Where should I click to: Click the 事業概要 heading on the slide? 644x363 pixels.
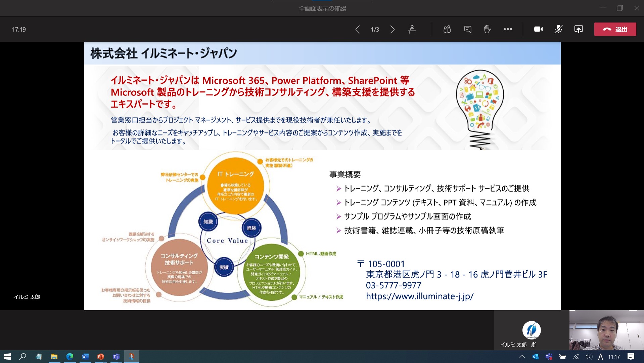(x=345, y=174)
